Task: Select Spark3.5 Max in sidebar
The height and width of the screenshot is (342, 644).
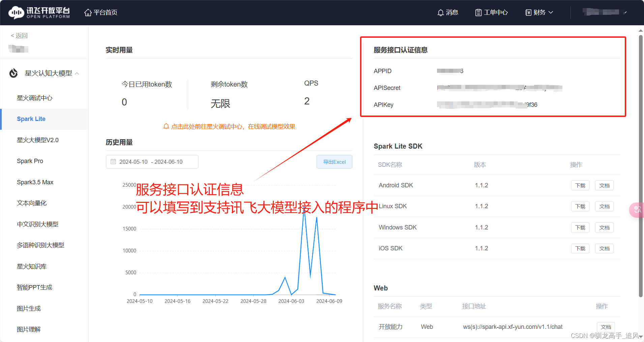Action: [x=35, y=182]
